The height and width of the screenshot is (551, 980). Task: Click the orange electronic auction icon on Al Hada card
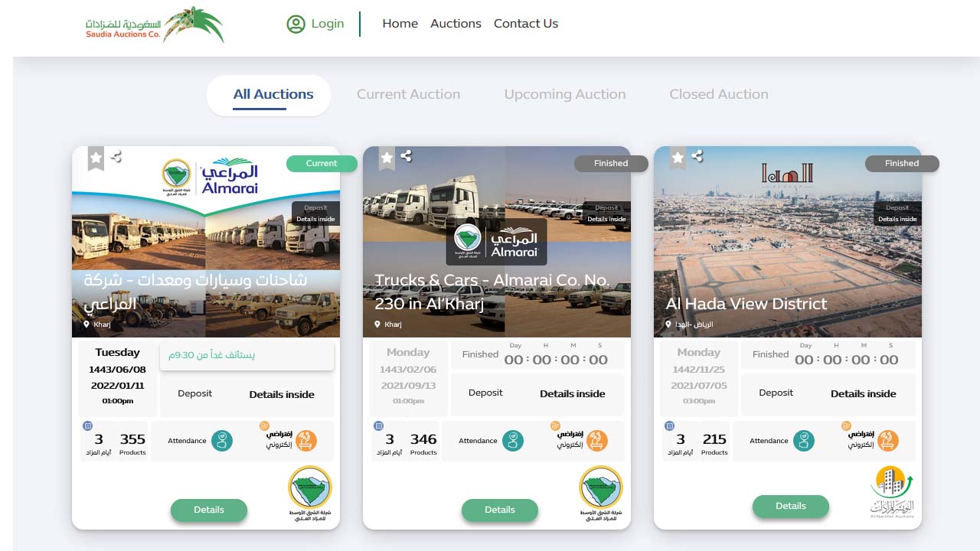click(887, 441)
